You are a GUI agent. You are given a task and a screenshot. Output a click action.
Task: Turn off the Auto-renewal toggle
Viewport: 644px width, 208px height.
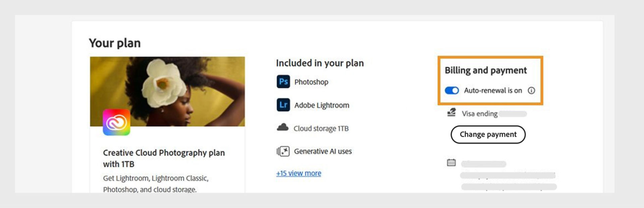(451, 90)
